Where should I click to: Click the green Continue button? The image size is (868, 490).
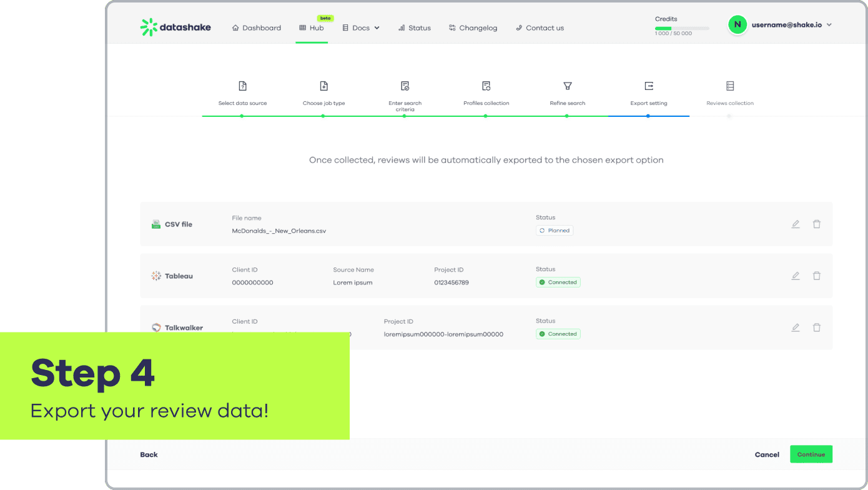[811, 454]
